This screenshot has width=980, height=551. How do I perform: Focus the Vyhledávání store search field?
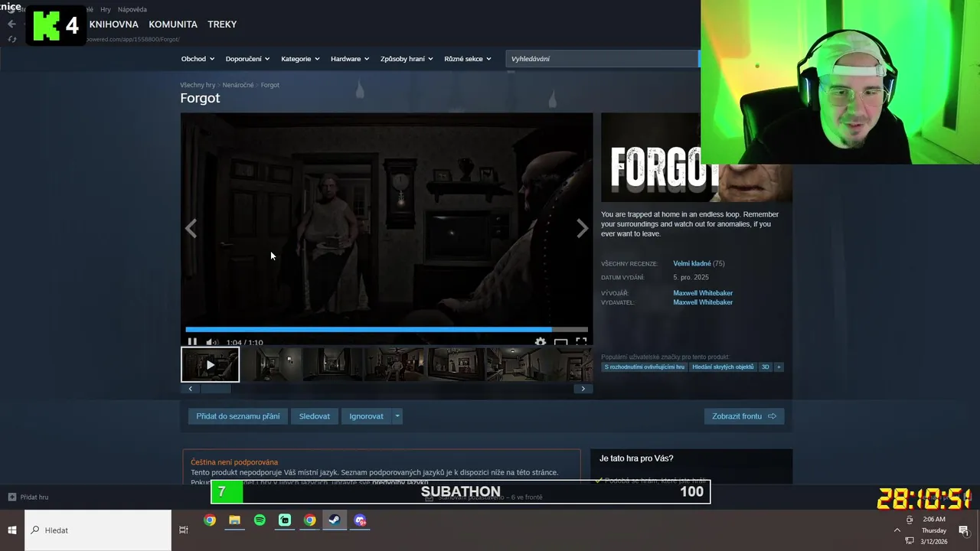pyautogui.click(x=603, y=59)
